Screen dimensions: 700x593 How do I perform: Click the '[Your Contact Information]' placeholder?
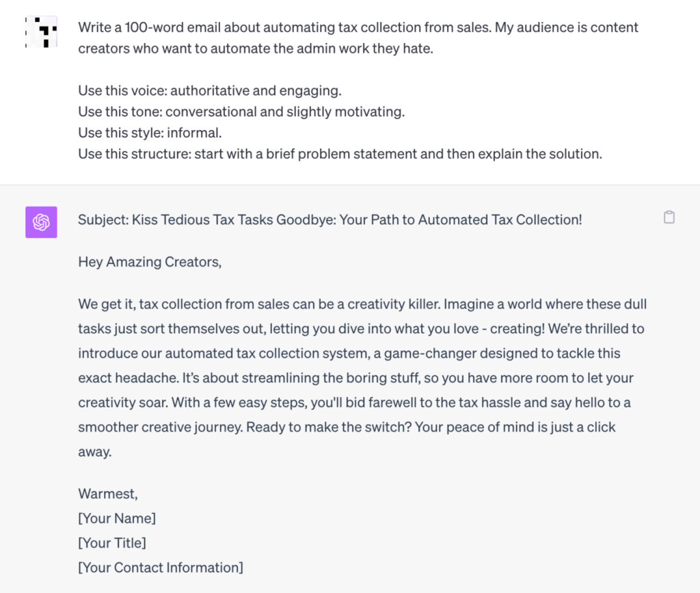tap(161, 567)
